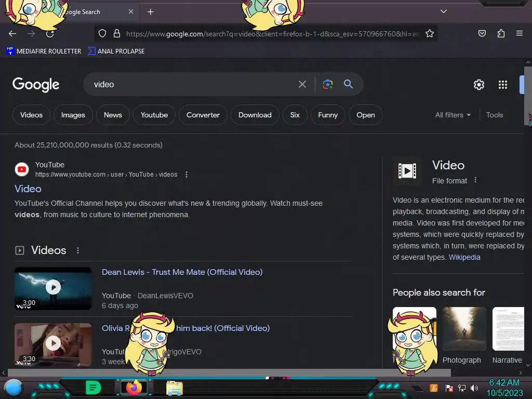Select the Download filter chip
The width and height of the screenshot is (532, 399).
255,115
